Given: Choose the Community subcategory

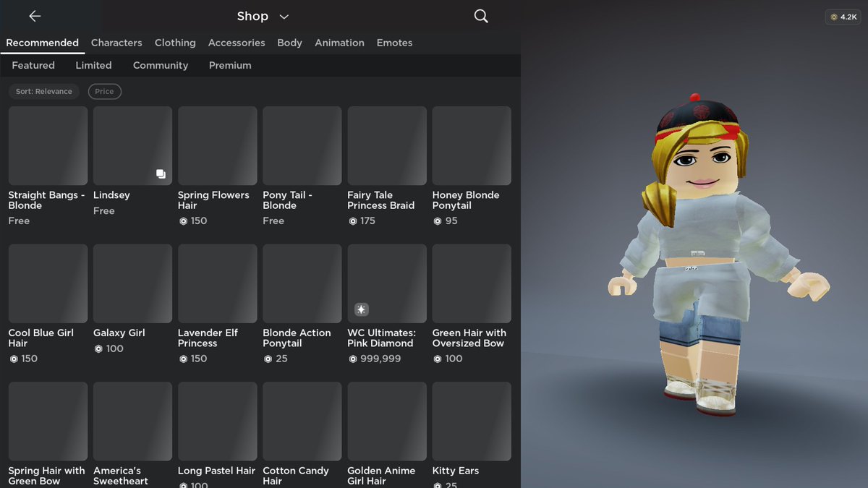Looking at the screenshot, I should tap(161, 65).
